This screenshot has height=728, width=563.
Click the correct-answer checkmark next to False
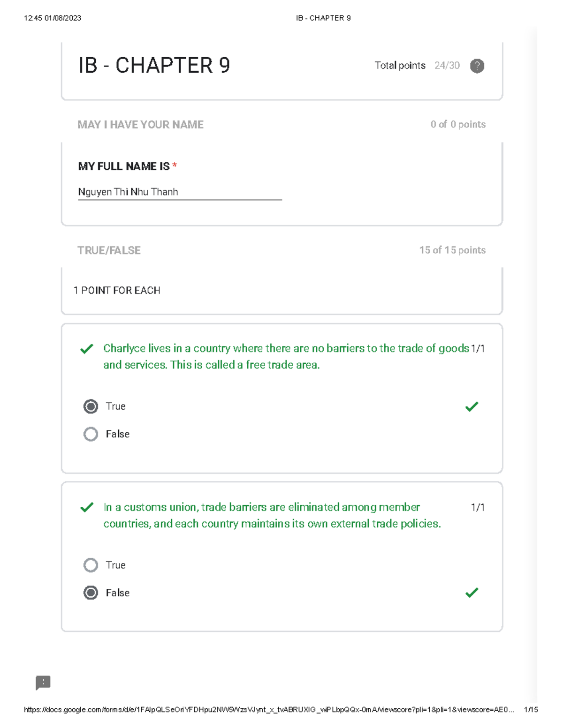tap(472, 593)
